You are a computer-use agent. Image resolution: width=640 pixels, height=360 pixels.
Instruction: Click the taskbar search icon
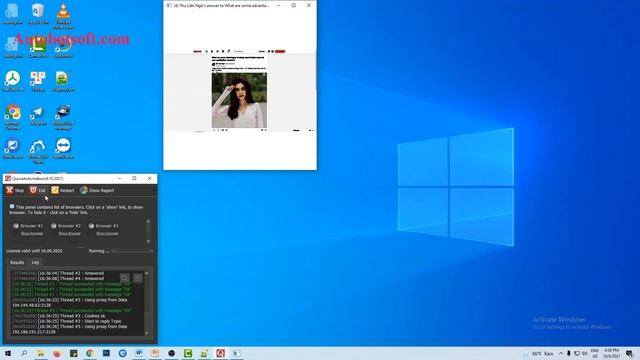point(24,353)
